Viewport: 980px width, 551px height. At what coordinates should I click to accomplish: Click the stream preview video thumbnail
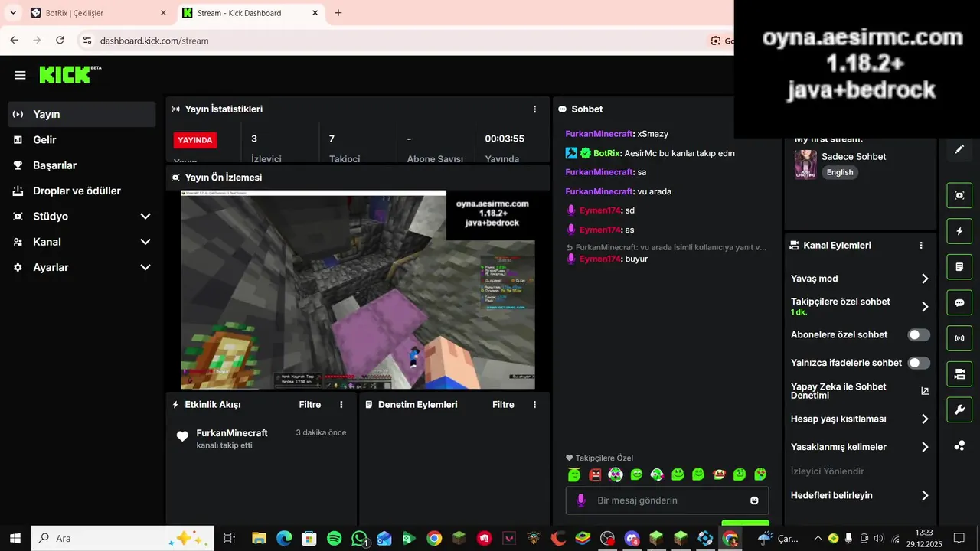coord(358,289)
